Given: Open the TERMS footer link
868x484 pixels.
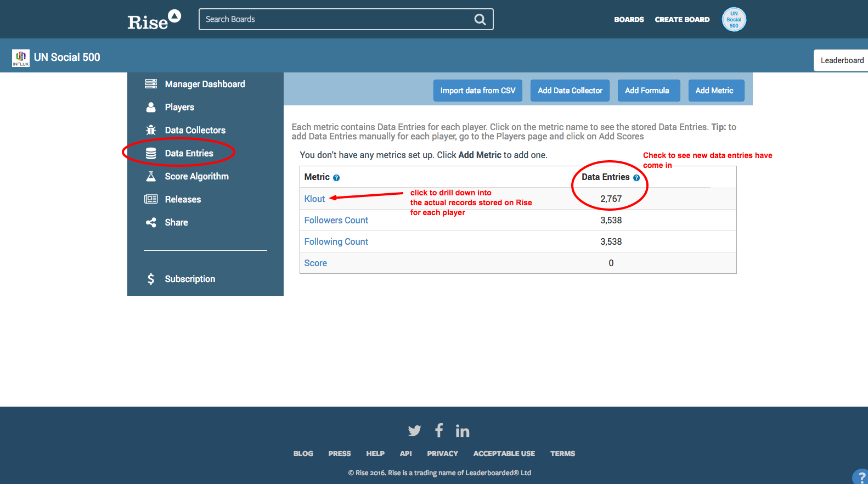Looking at the screenshot, I should click(x=563, y=453).
